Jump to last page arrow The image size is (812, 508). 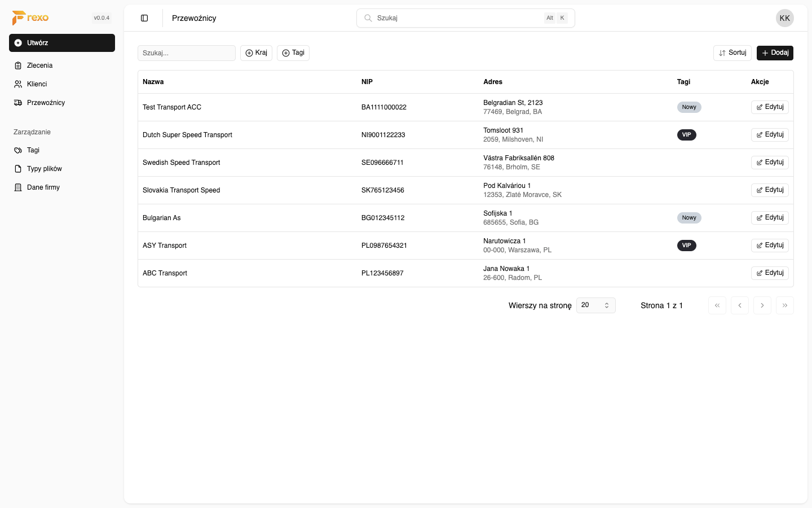784,305
